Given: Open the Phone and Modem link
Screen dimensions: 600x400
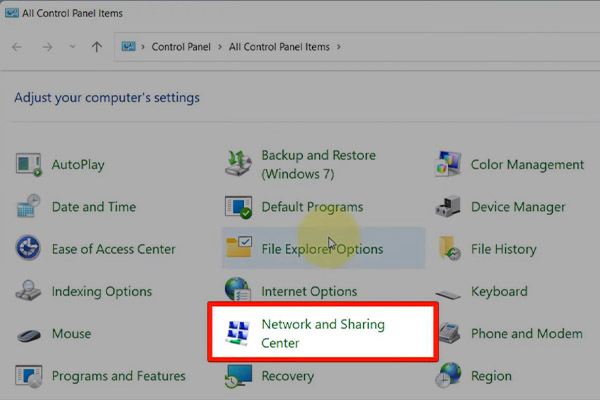Looking at the screenshot, I should pos(527,334).
